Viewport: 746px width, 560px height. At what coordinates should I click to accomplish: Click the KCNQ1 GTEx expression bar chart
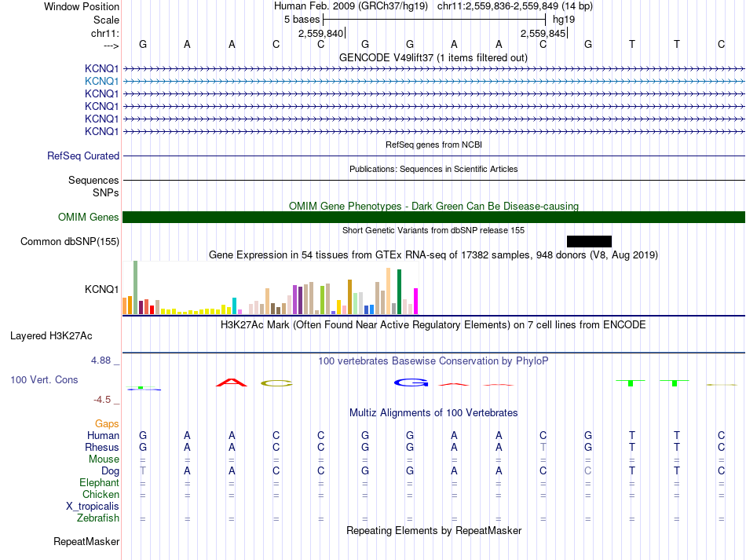point(270,287)
